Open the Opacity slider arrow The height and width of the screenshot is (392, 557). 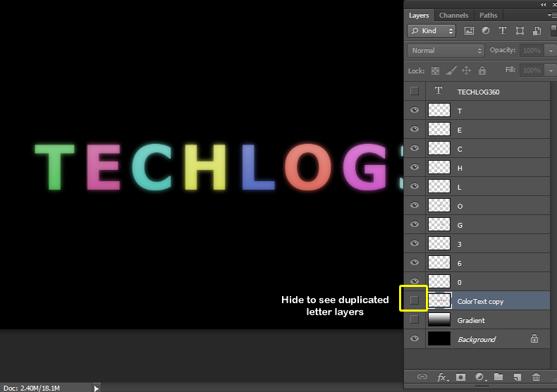[x=551, y=51]
